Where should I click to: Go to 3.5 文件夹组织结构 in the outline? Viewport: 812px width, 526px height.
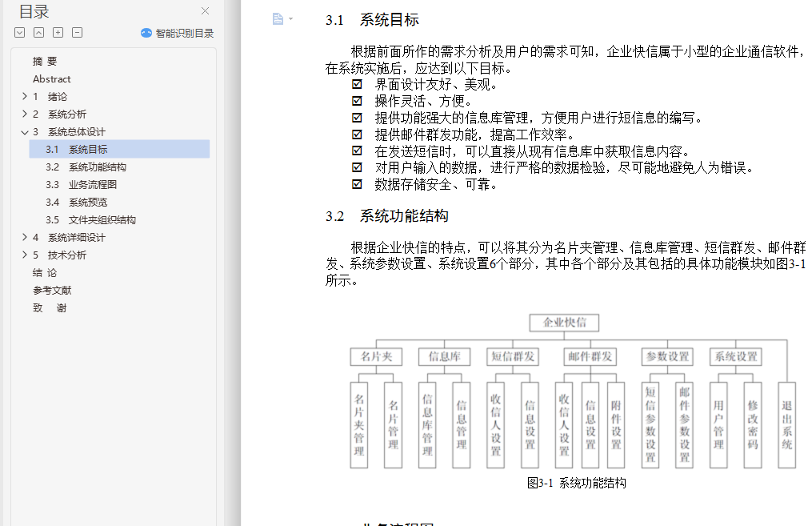click(x=90, y=219)
